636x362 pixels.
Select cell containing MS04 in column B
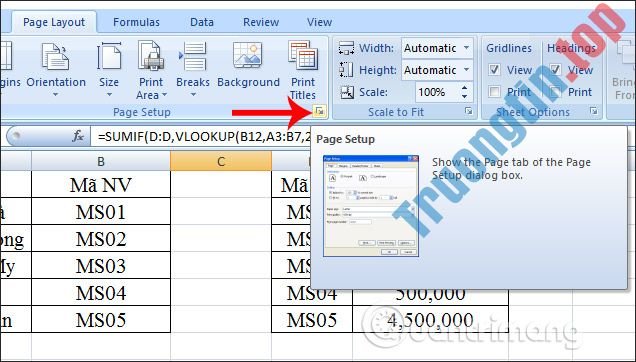101,293
